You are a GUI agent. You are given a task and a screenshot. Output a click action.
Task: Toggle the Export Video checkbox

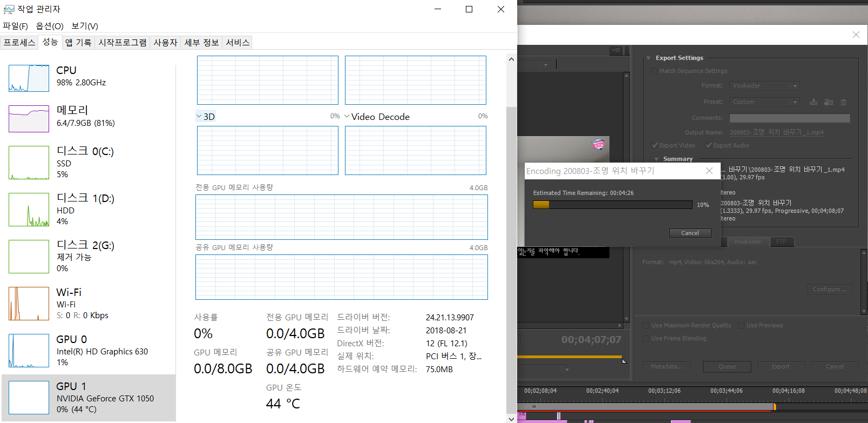pos(654,145)
